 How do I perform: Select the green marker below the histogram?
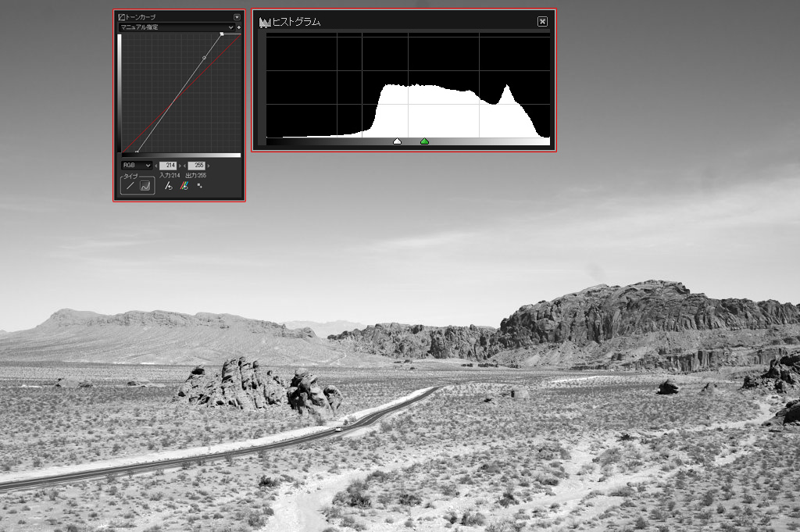tap(424, 141)
